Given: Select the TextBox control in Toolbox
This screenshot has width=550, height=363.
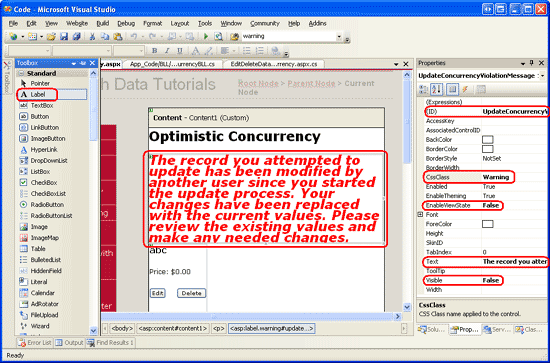Looking at the screenshot, I should point(52,105).
